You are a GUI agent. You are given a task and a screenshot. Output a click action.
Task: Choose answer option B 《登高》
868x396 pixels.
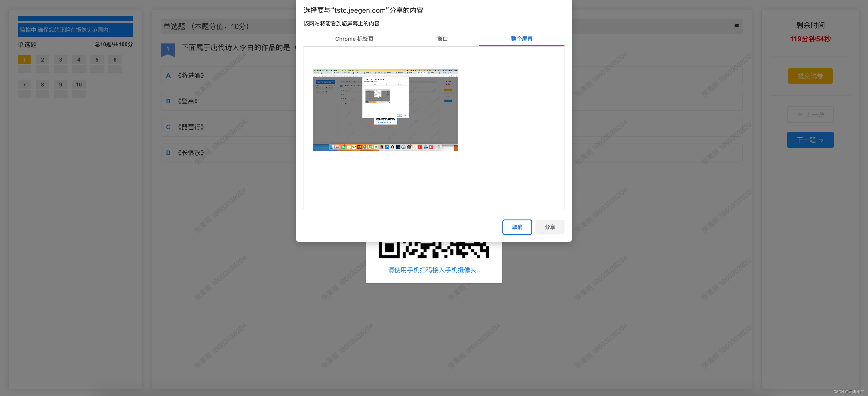click(x=187, y=101)
